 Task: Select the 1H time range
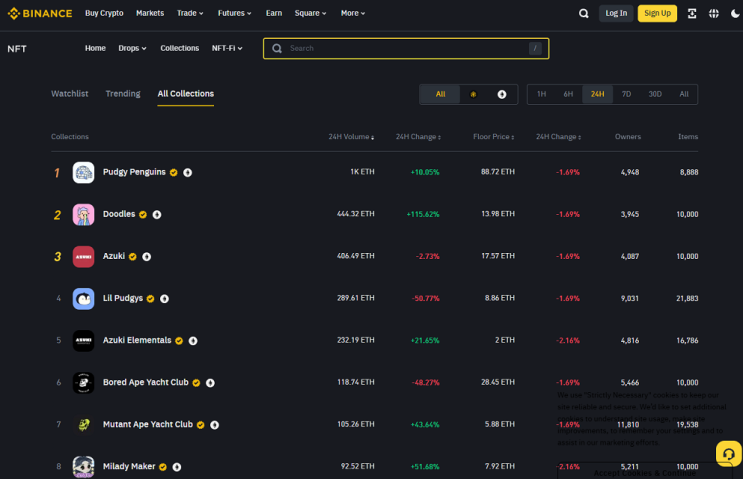coord(542,94)
